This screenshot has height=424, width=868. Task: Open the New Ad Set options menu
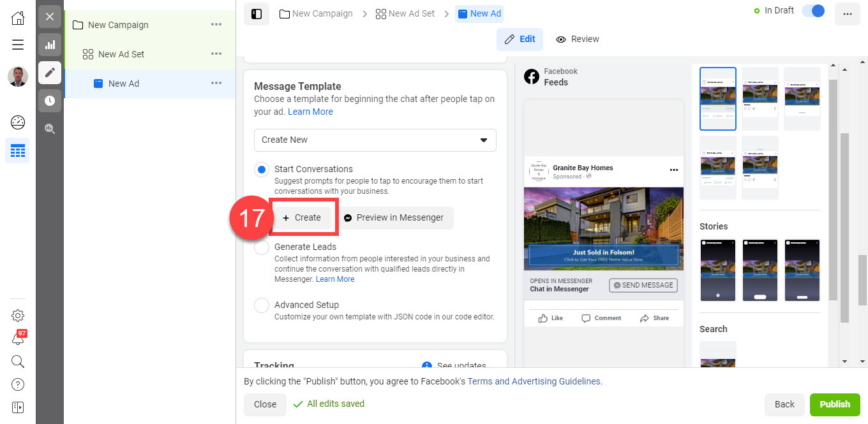click(x=216, y=54)
